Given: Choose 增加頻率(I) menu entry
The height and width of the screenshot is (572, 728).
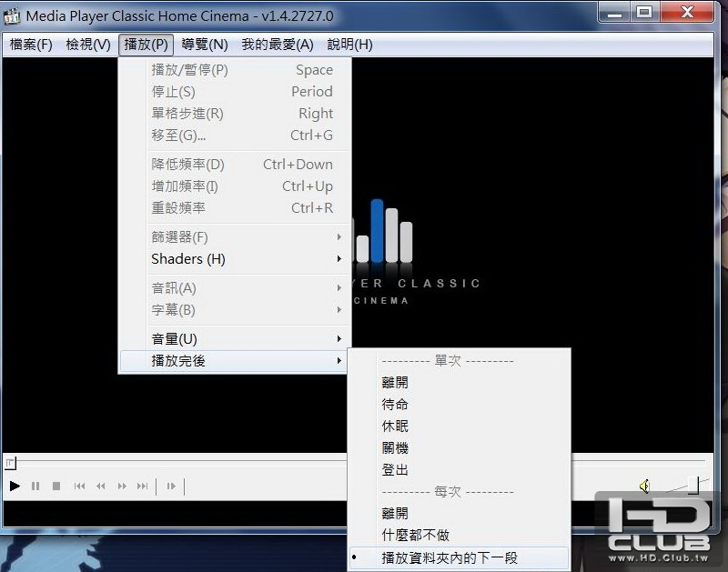Looking at the screenshot, I should click(x=235, y=186).
